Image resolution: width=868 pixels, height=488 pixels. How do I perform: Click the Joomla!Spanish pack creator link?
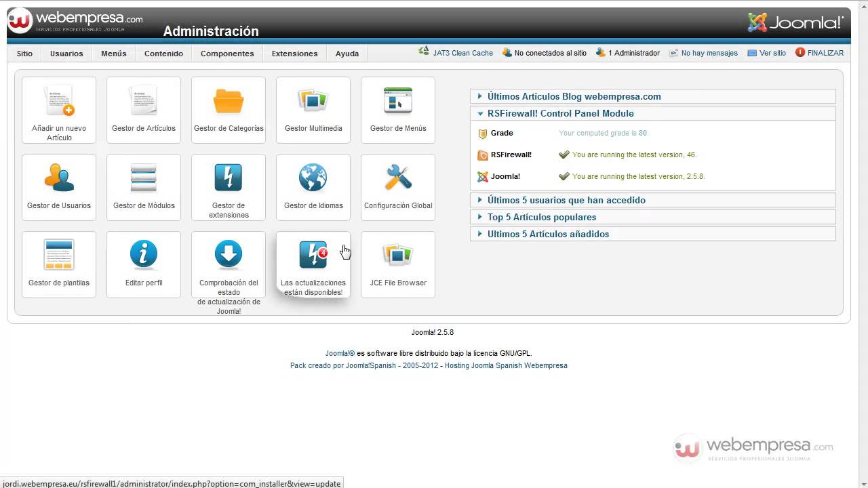[x=365, y=365]
